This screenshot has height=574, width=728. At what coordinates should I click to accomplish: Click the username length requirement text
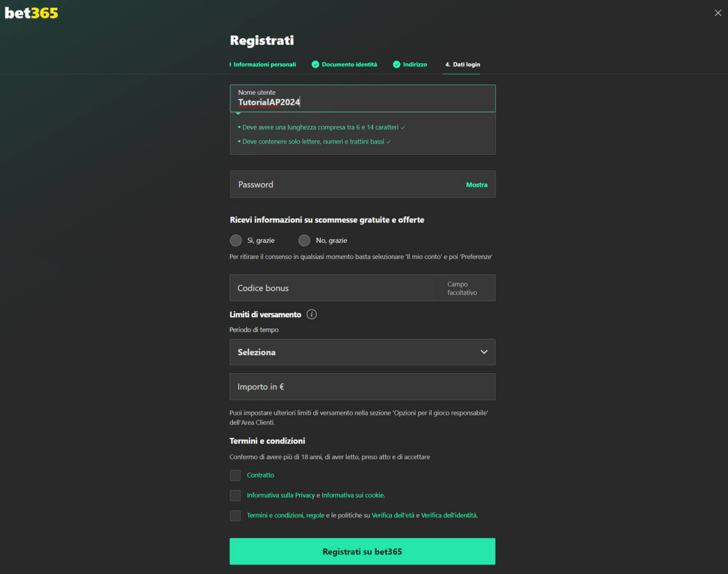click(320, 128)
